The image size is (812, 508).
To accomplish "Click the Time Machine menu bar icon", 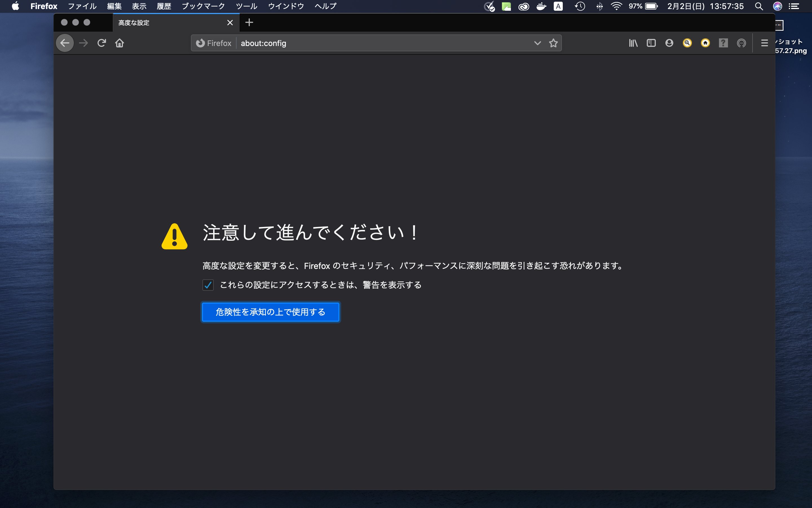I will click(580, 6).
